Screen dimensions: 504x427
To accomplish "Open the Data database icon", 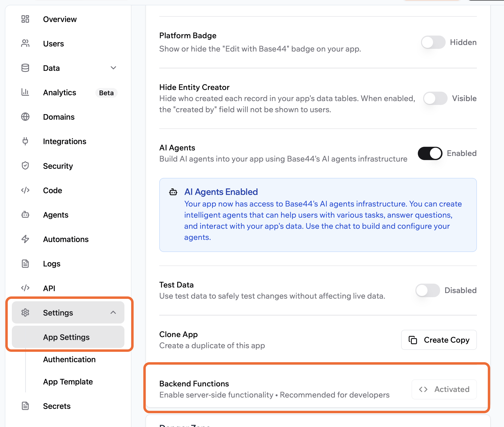I will click(25, 68).
